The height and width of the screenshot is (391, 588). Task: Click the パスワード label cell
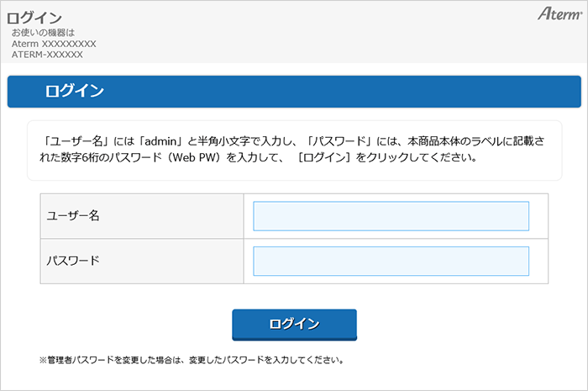tap(141, 261)
